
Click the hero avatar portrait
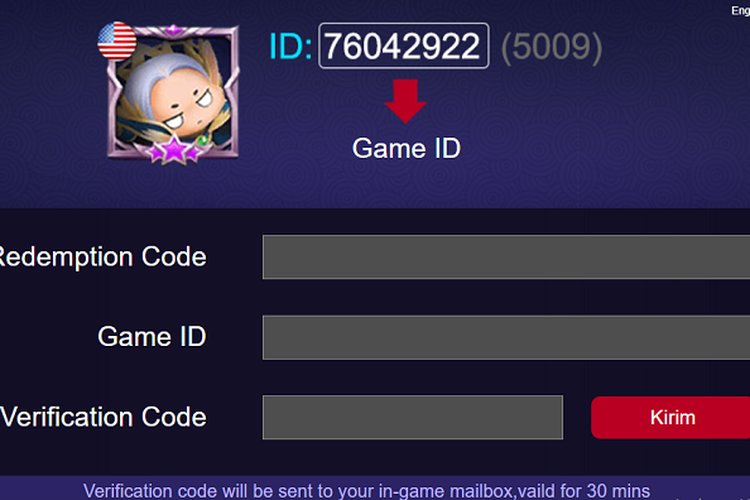coord(173,93)
